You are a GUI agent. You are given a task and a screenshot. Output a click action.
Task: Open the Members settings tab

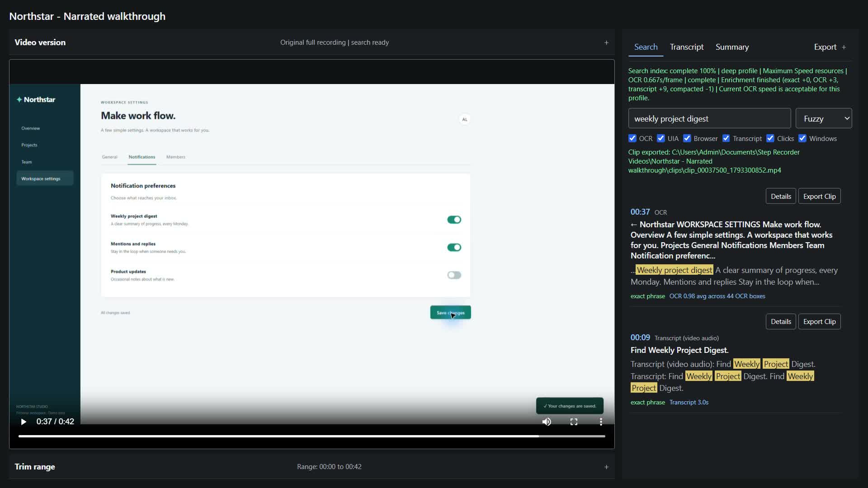point(175,157)
